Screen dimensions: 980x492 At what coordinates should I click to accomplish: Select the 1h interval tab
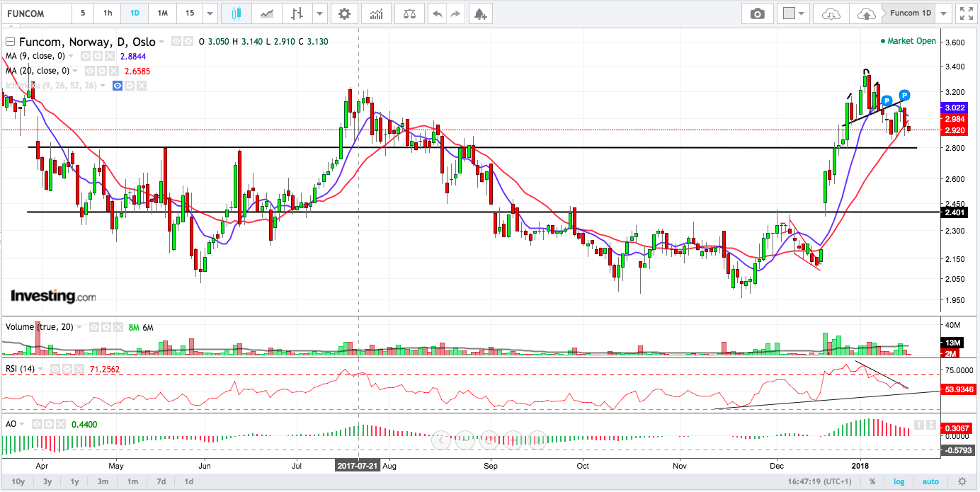pos(107,13)
